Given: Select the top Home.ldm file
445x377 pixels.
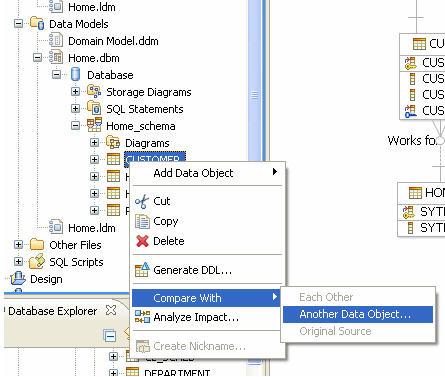Looking at the screenshot, I should (92, 7).
